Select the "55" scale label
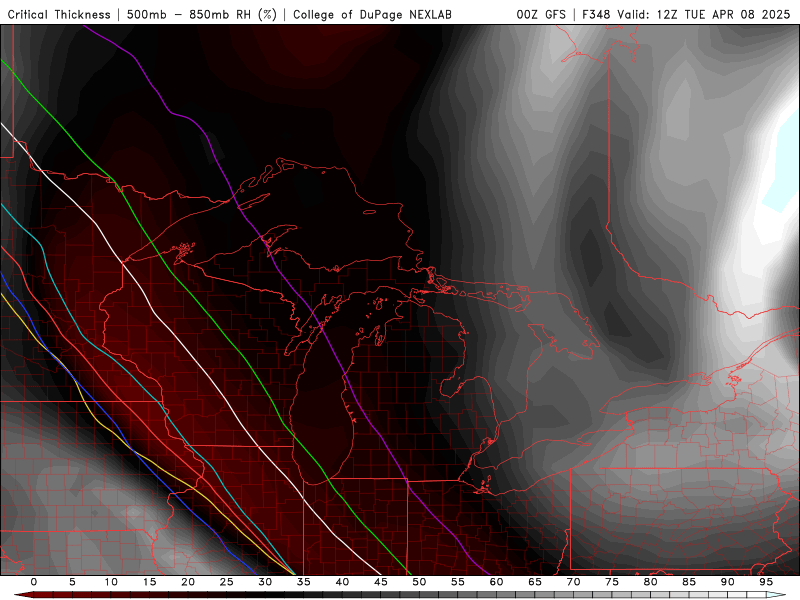The height and width of the screenshot is (600, 800). [458, 582]
